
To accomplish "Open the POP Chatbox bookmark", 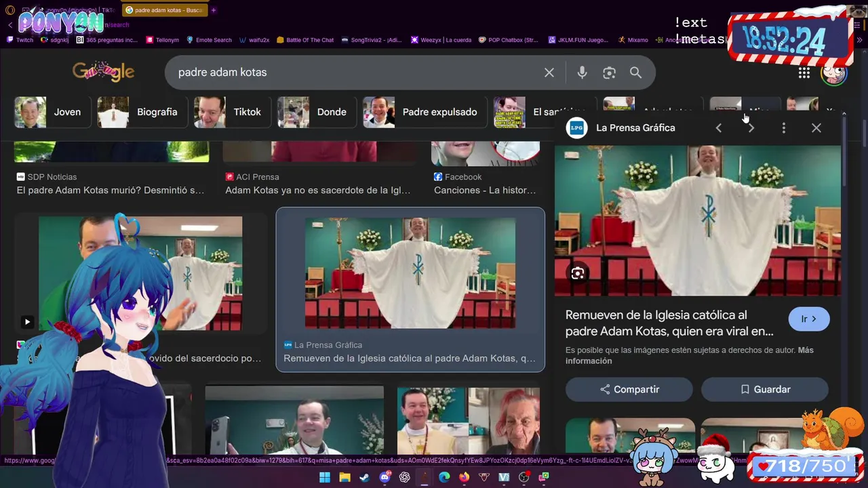I will pos(509,40).
